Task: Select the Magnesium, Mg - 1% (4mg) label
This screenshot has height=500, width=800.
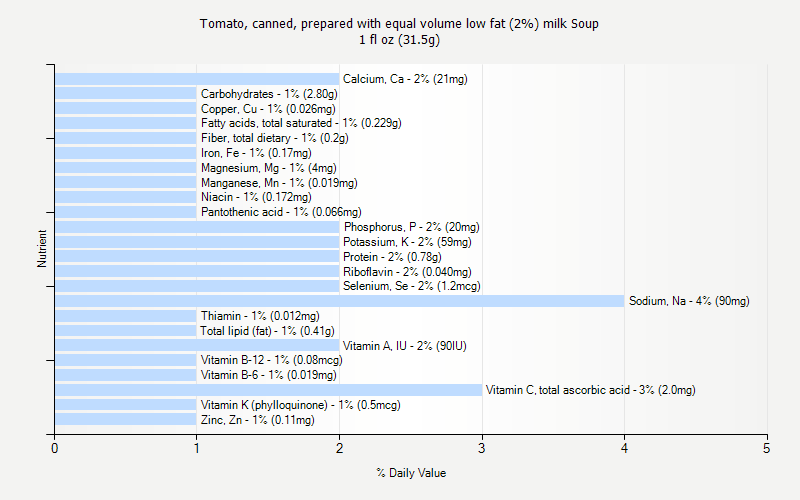Action: [x=268, y=168]
